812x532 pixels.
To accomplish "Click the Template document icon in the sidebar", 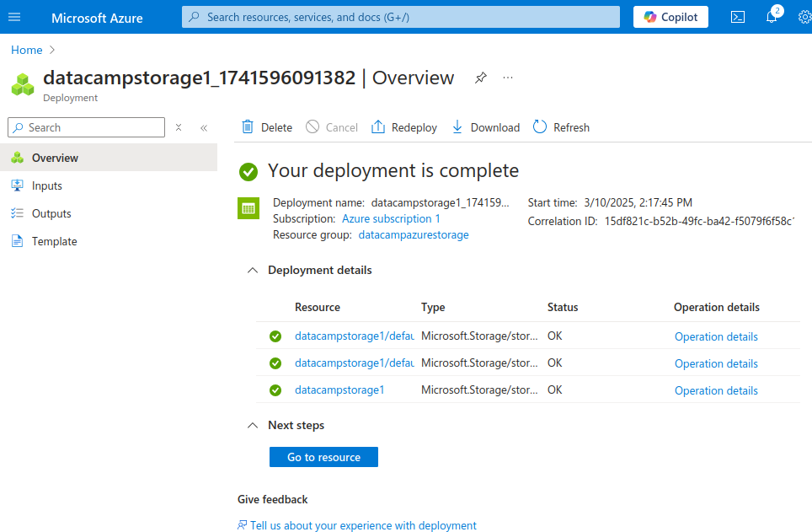I will pyautogui.click(x=17, y=241).
